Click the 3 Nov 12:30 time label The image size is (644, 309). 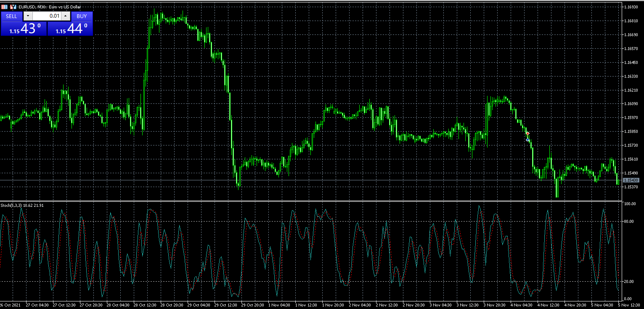(x=468, y=305)
